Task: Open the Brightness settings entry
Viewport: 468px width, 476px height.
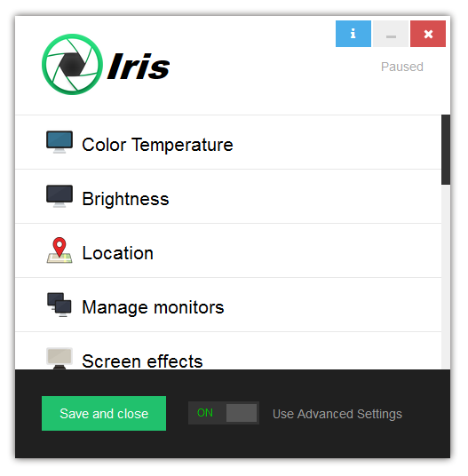Action: pyautogui.click(x=228, y=196)
